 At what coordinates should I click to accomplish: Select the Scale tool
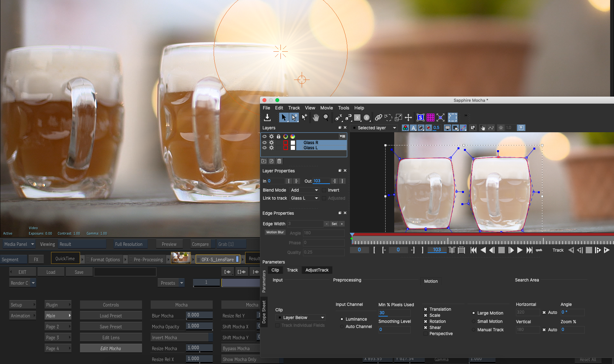(x=398, y=117)
